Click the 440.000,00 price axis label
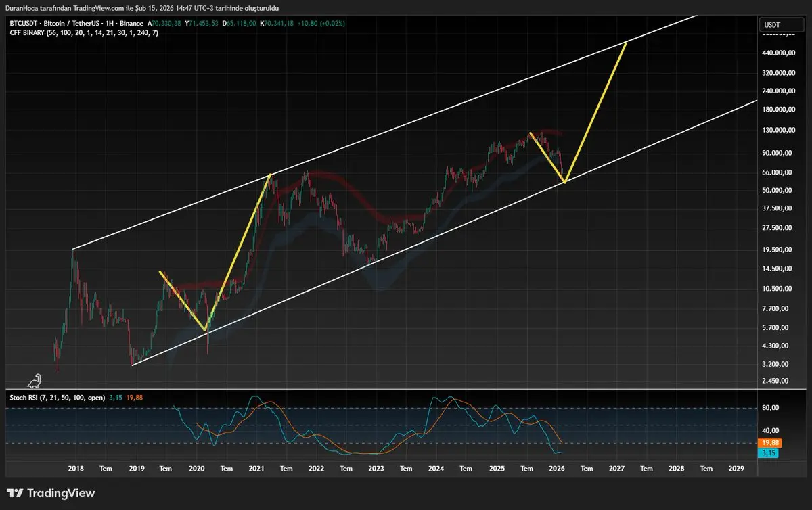Viewport: 812px width, 510px height. pos(778,53)
